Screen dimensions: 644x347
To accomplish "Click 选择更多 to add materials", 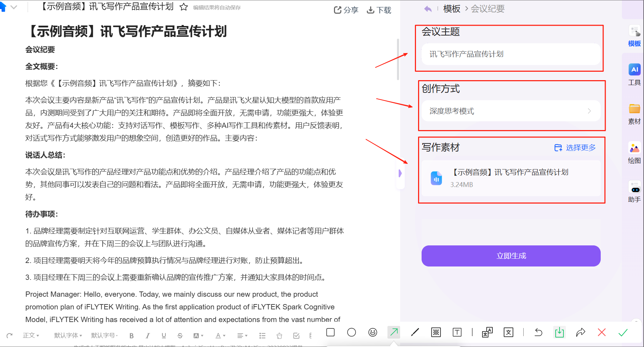I will pos(575,148).
